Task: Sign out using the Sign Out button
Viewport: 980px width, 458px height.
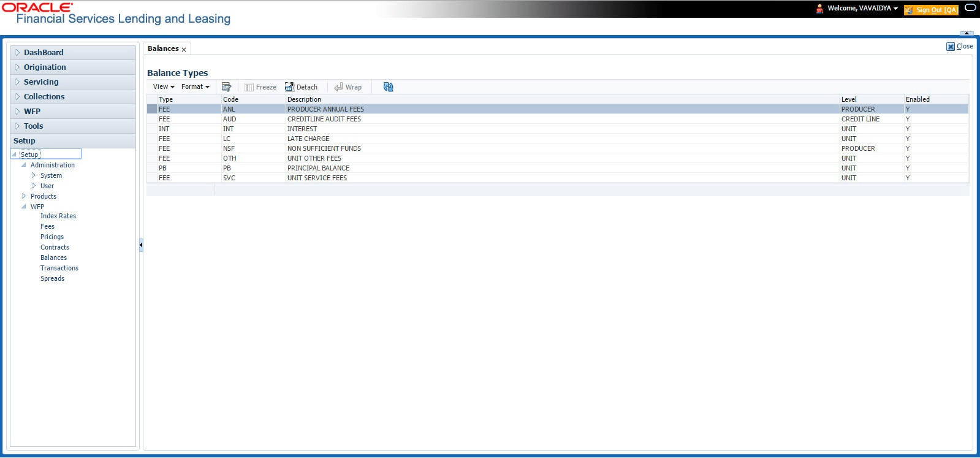Action: pos(931,10)
